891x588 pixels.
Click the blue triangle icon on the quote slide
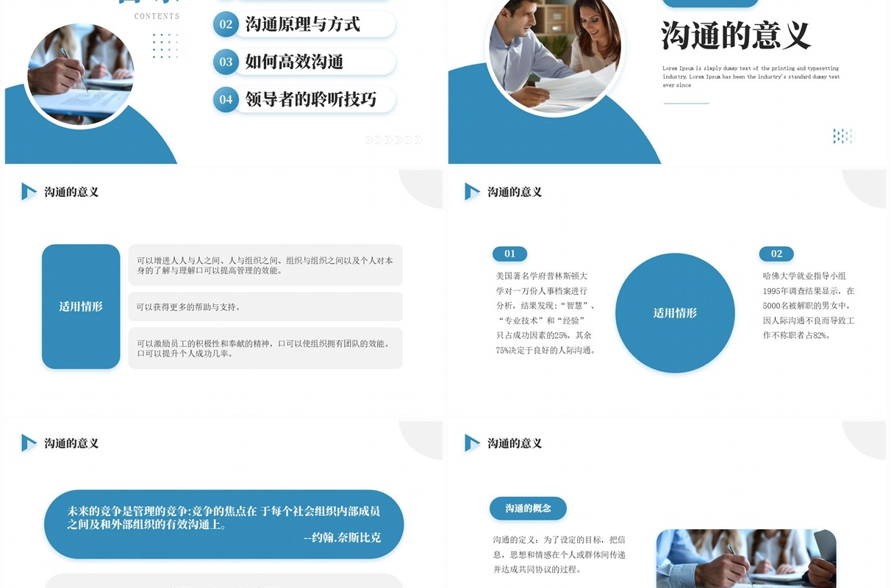click(x=29, y=443)
